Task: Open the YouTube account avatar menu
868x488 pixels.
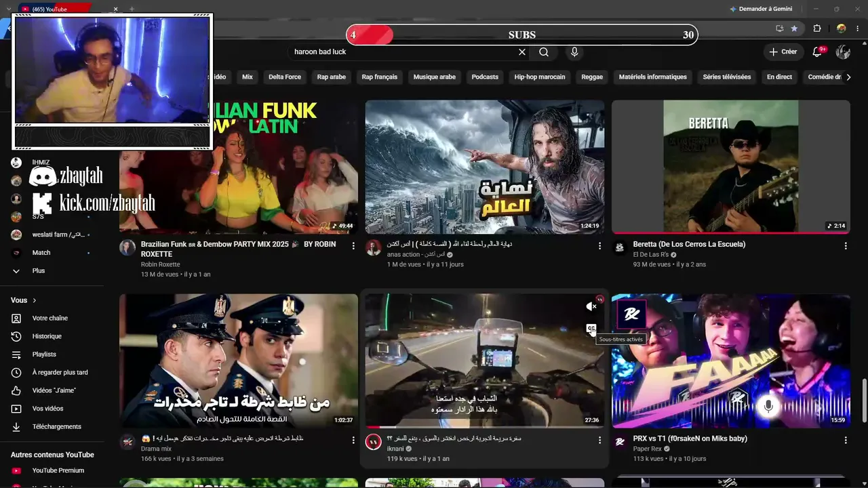Action: 844,52
